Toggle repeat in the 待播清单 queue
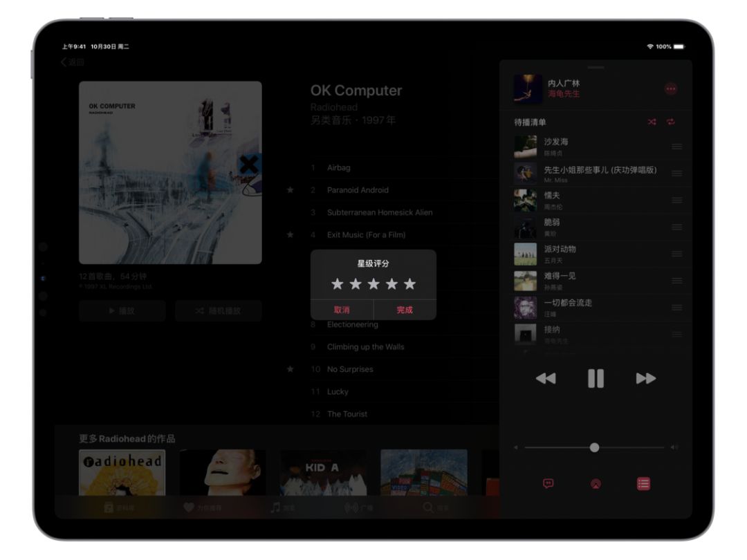 tap(671, 122)
